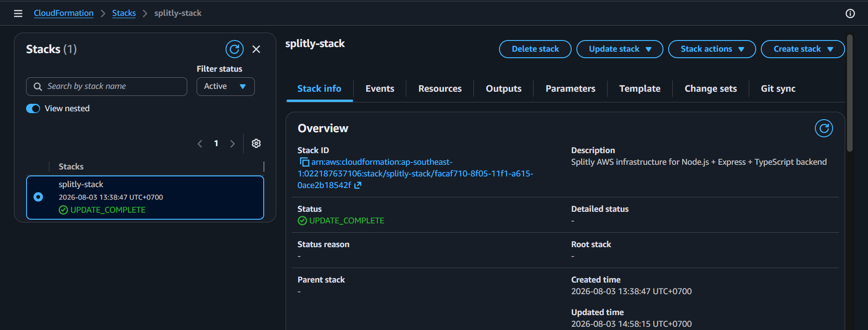Screen dimensions: 868x330
Task: Open the Resources tab
Action: coord(440,88)
